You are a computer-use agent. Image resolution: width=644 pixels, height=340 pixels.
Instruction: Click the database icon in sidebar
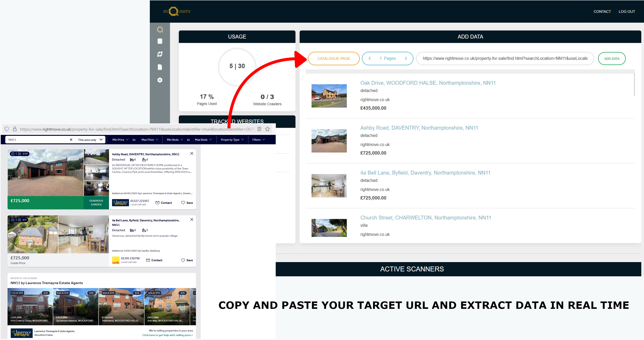(160, 41)
